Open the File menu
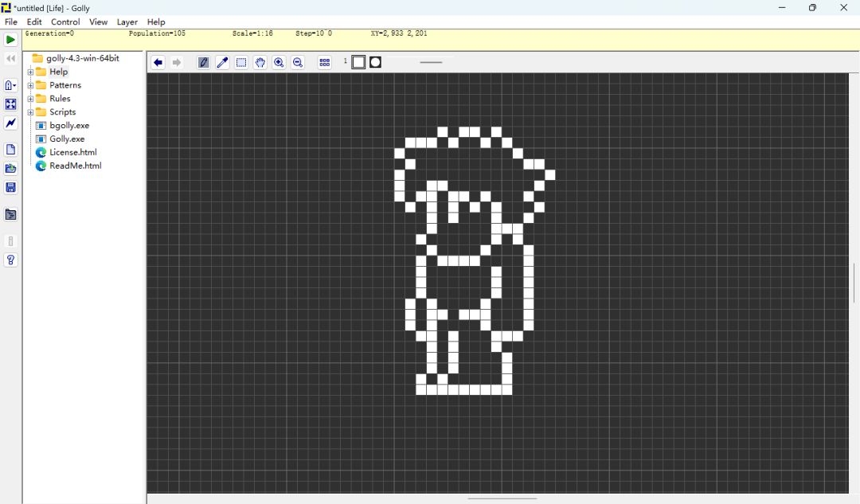 (x=11, y=22)
